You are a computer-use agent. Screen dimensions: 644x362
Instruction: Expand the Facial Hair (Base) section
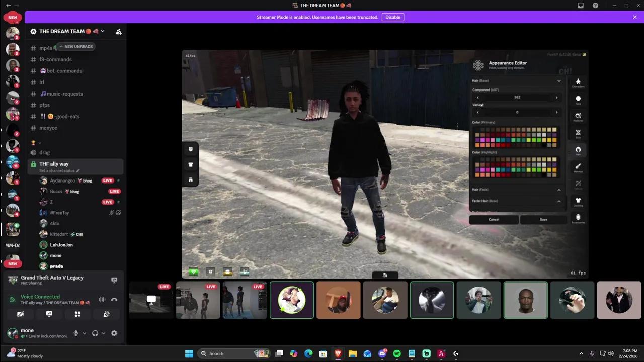(558, 201)
